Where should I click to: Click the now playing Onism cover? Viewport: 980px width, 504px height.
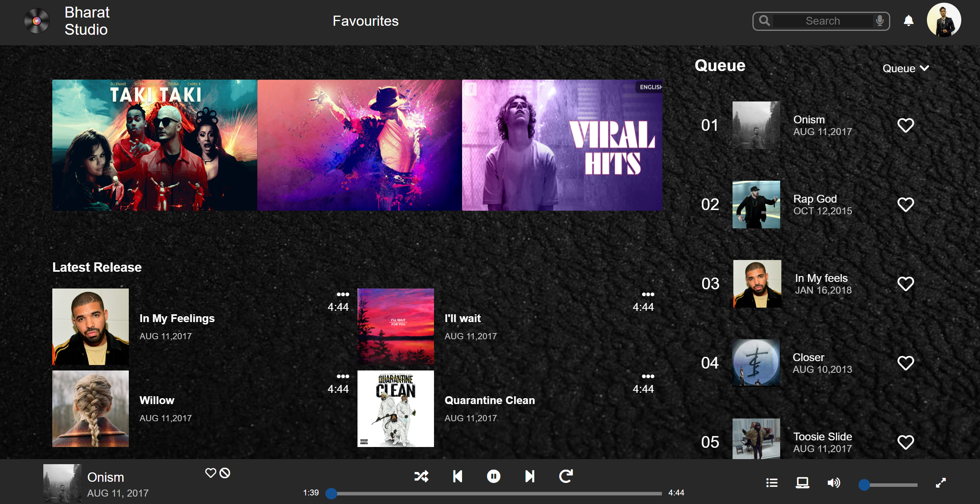pos(62,483)
